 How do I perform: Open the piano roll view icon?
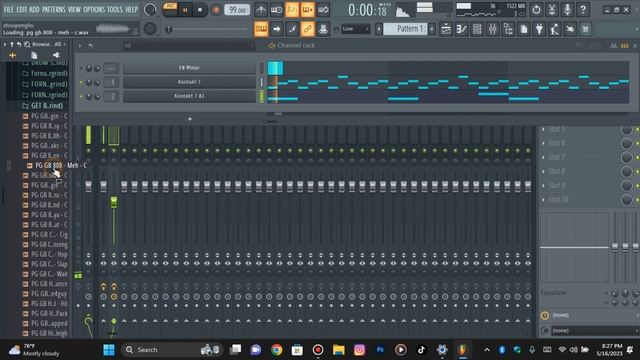(462, 29)
